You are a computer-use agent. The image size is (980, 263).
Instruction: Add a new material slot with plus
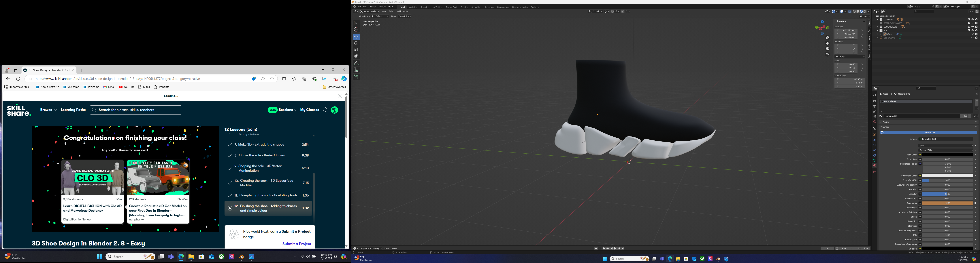pyautogui.click(x=977, y=100)
